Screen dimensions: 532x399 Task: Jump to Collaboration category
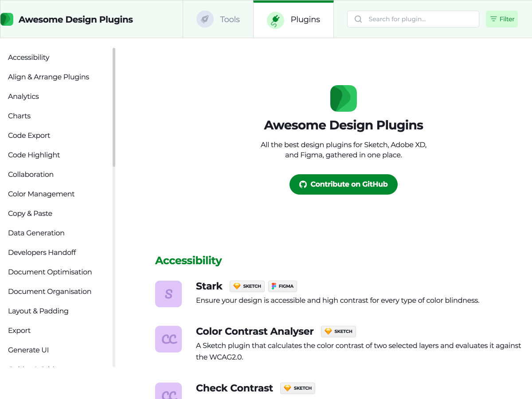click(x=31, y=175)
